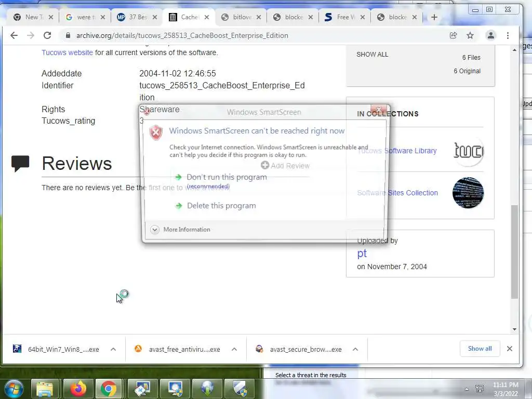532x399 pixels.
Task: Click the Addeddate value 2004-11-02 12:46:55
Action: pos(178,73)
